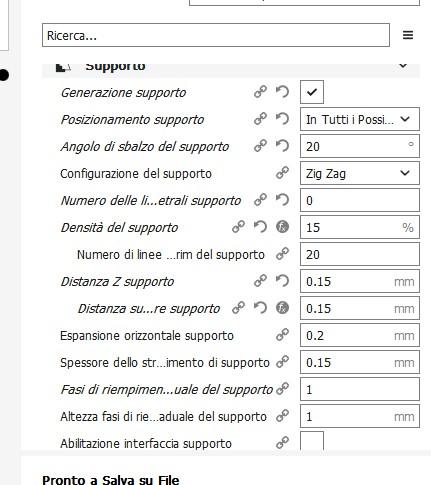Open Posizionamento supporto dropdown
Screen dimensions: 431x485
pyautogui.click(x=360, y=119)
